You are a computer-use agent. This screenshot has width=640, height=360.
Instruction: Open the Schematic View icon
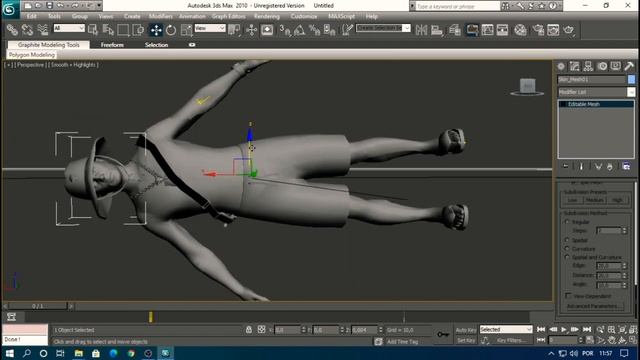point(502,30)
